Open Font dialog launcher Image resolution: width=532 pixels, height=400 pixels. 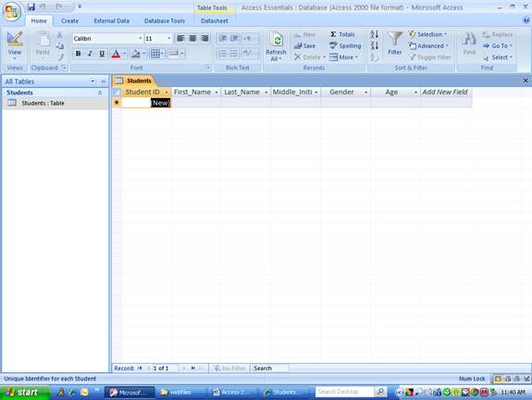click(x=208, y=68)
